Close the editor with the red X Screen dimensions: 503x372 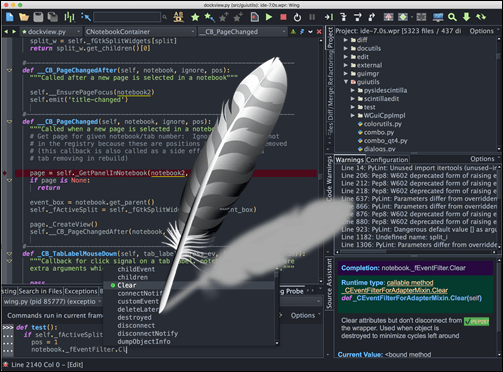coord(319,32)
